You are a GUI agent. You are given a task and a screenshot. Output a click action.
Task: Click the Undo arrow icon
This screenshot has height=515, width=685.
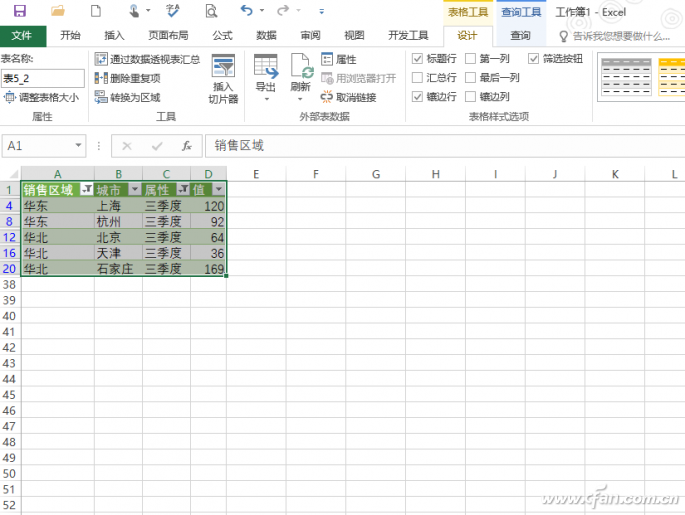click(247, 10)
